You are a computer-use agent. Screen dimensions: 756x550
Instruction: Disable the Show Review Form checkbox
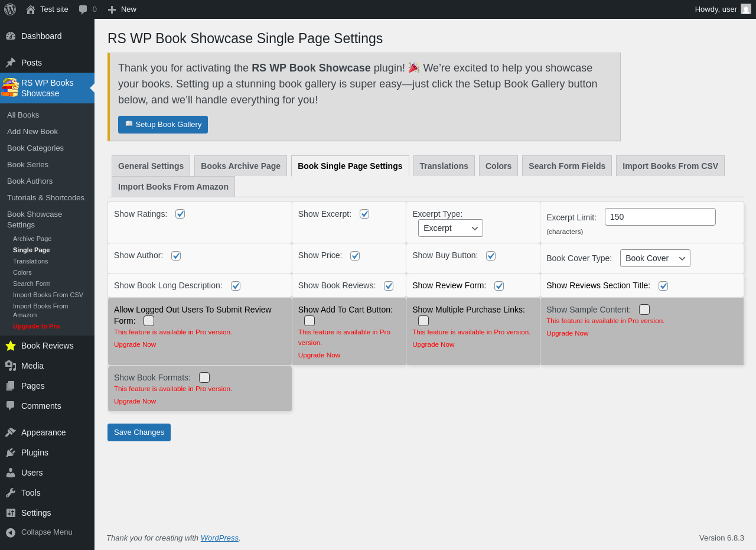499,286
